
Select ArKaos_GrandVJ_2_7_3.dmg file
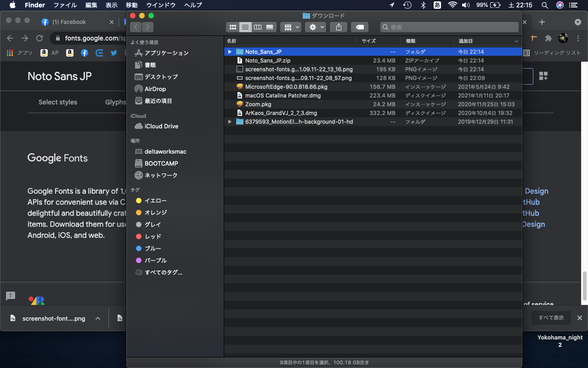point(373,113)
